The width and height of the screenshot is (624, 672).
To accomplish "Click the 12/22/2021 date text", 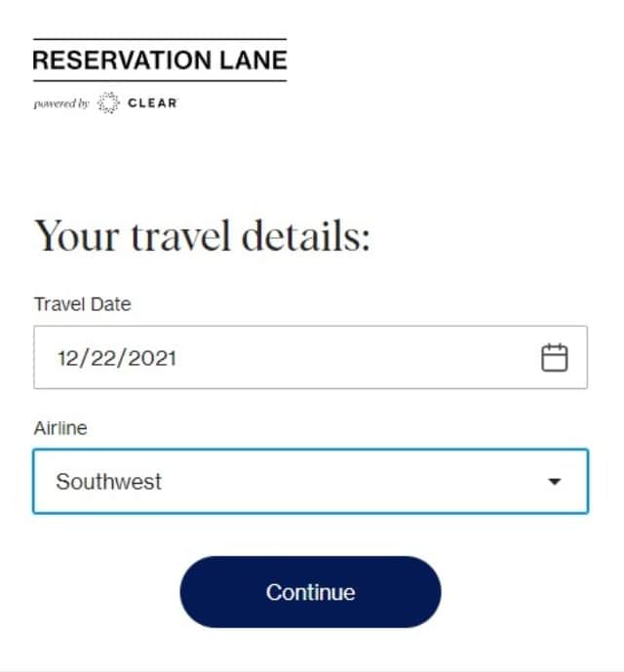I will pos(117,358).
